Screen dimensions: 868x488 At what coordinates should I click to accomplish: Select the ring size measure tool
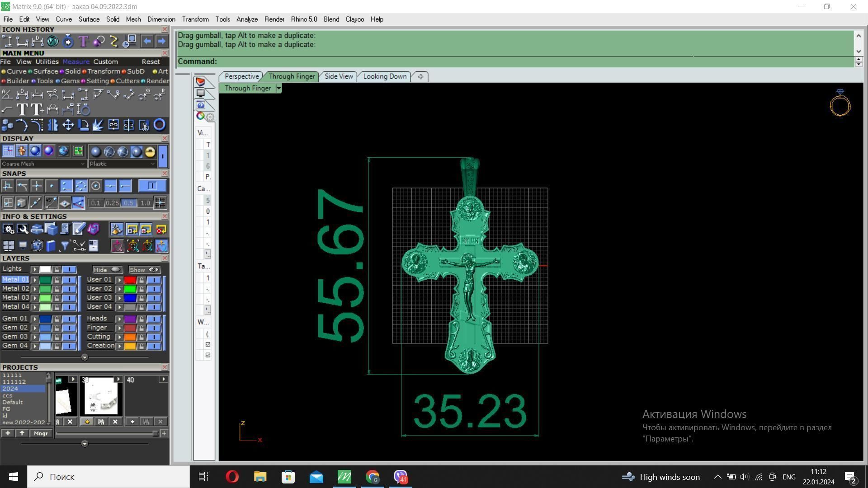coord(84,109)
